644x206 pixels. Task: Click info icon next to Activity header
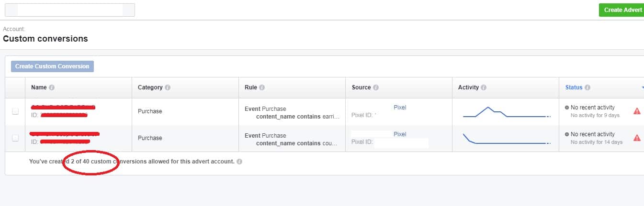tap(484, 88)
